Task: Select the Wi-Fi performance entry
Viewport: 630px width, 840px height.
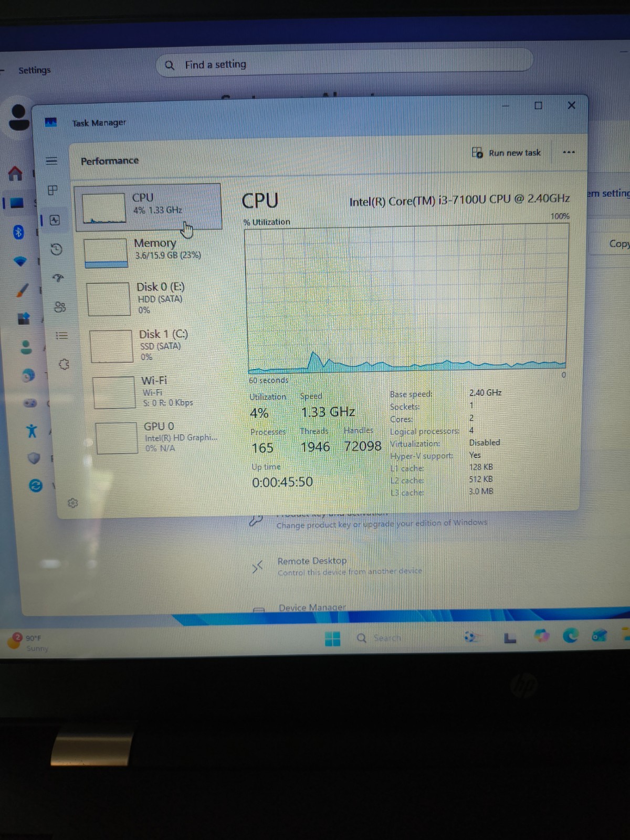Action: click(x=157, y=392)
